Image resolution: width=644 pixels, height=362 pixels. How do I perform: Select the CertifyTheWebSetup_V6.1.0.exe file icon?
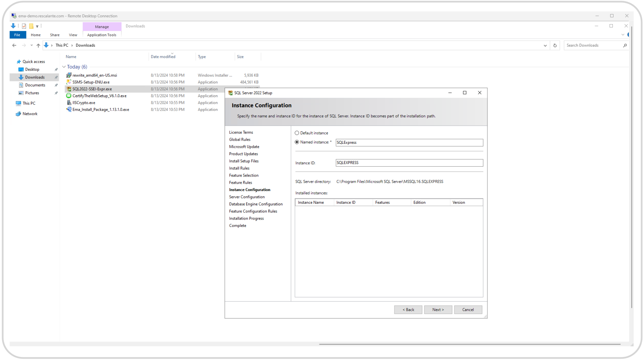(x=69, y=96)
